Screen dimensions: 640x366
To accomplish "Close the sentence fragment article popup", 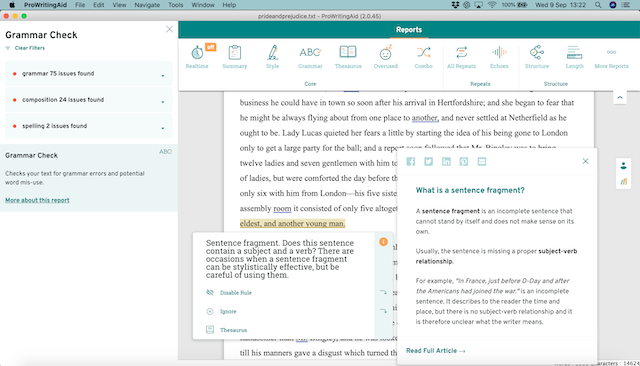I will 585,161.
